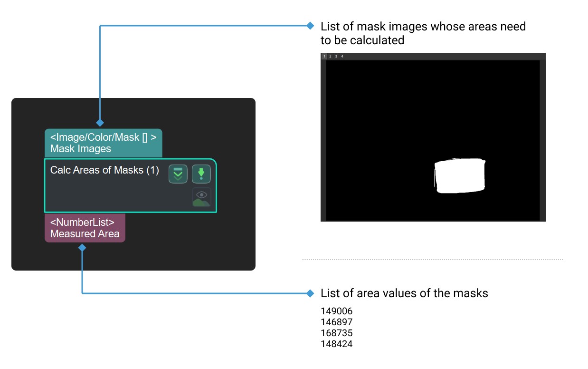The height and width of the screenshot is (369, 588).
Task: Switch to image tab 2
Action: pos(330,56)
